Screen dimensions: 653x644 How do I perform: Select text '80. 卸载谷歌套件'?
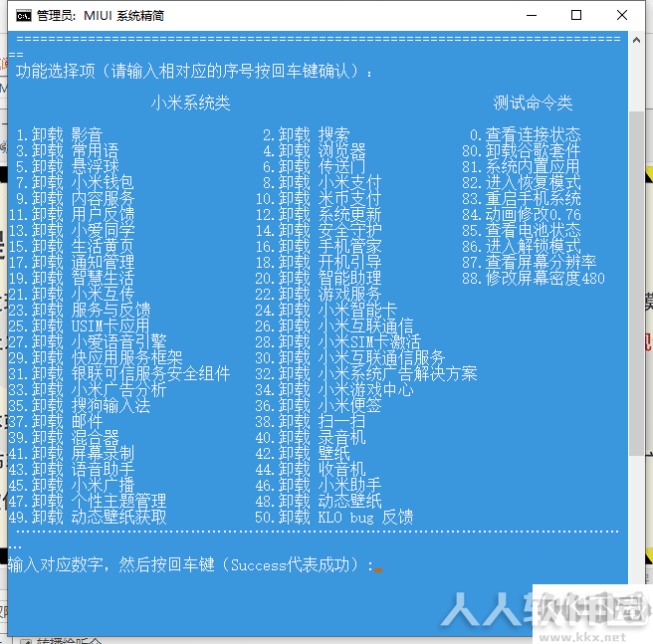(521, 150)
